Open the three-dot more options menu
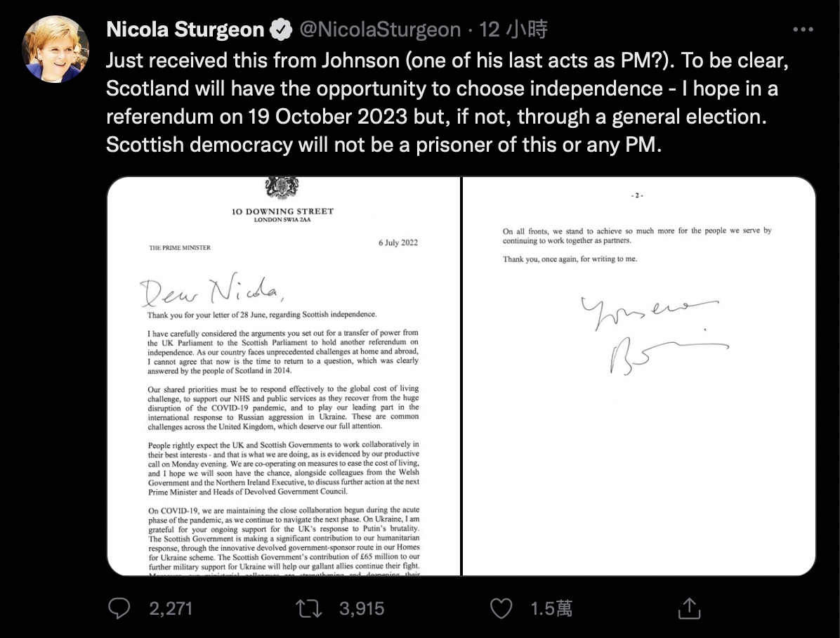This screenshot has height=638, width=840. point(803,30)
